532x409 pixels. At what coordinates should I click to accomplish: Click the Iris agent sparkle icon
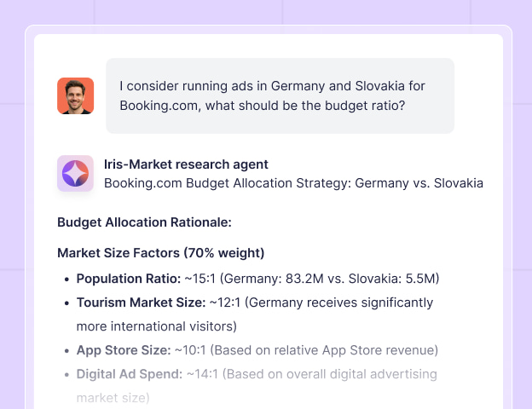(75, 173)
